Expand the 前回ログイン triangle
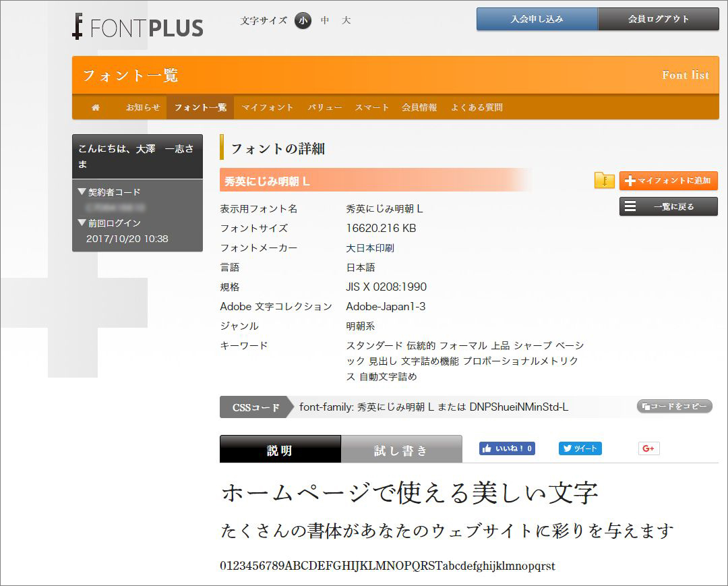728x586 pixels. click(82, 223)
